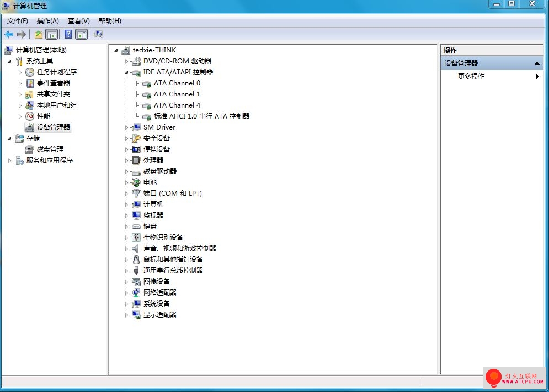Toggle the Show/Hide Action Pane icon
Image resolution: width=549 pixels, height=392 pixels.
82,34
